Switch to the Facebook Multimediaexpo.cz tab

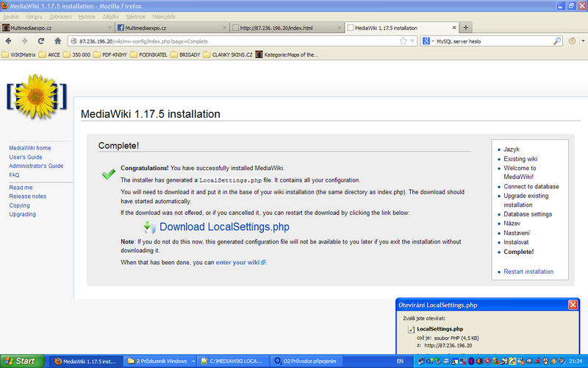click(x=172, y=28)
